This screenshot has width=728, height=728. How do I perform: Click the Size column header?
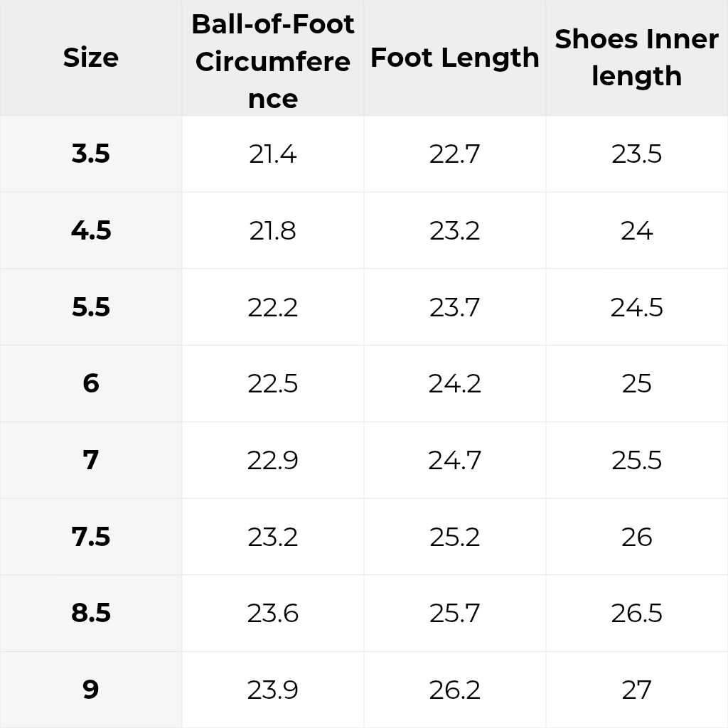(x=91, y=58)
